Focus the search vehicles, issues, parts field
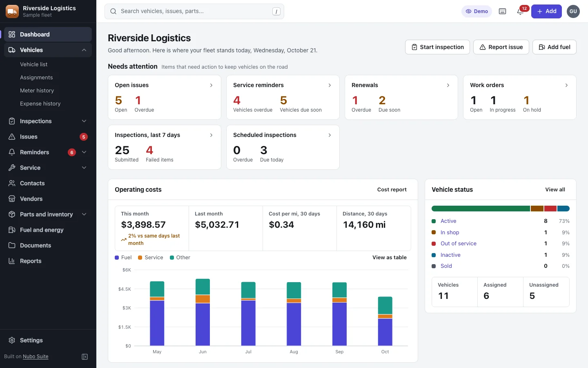 (194, 11)
